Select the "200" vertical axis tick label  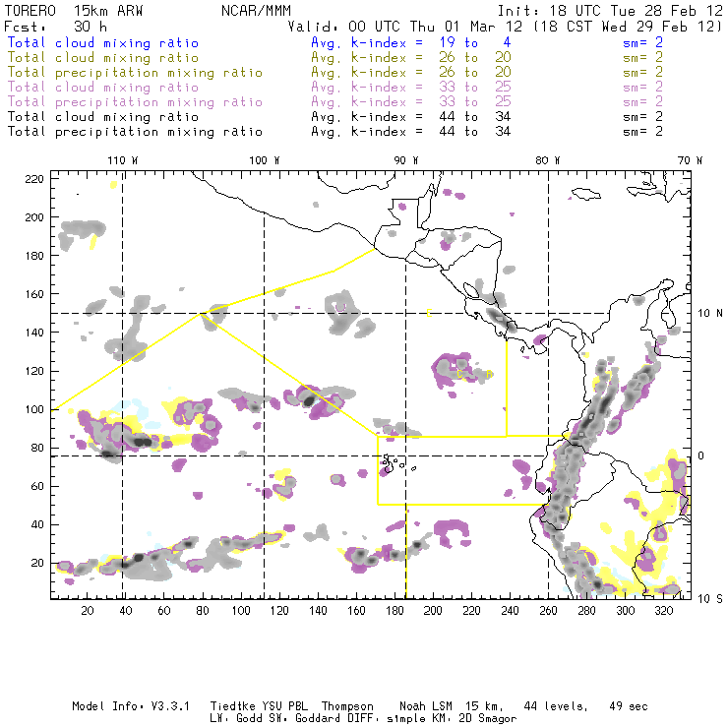point(34,217)
